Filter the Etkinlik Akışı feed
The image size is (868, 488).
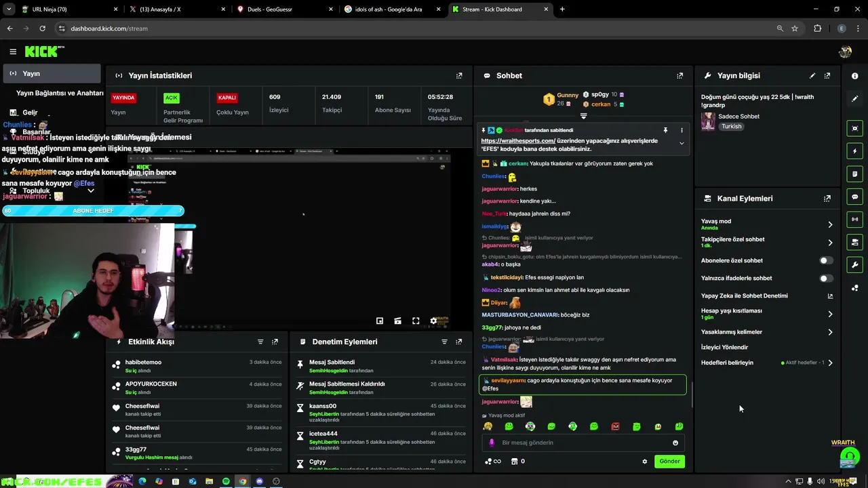[260, 342]
